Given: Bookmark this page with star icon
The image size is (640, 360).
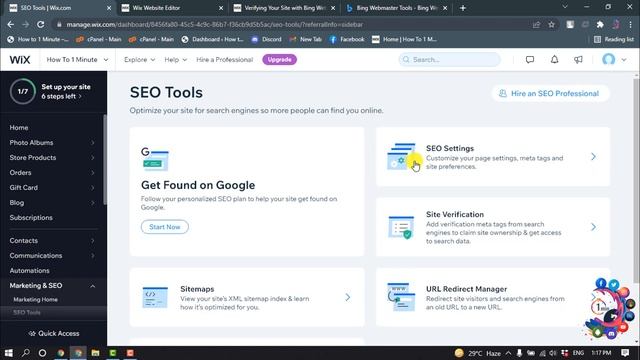Looking at the screenshot, I should [551, 24].
